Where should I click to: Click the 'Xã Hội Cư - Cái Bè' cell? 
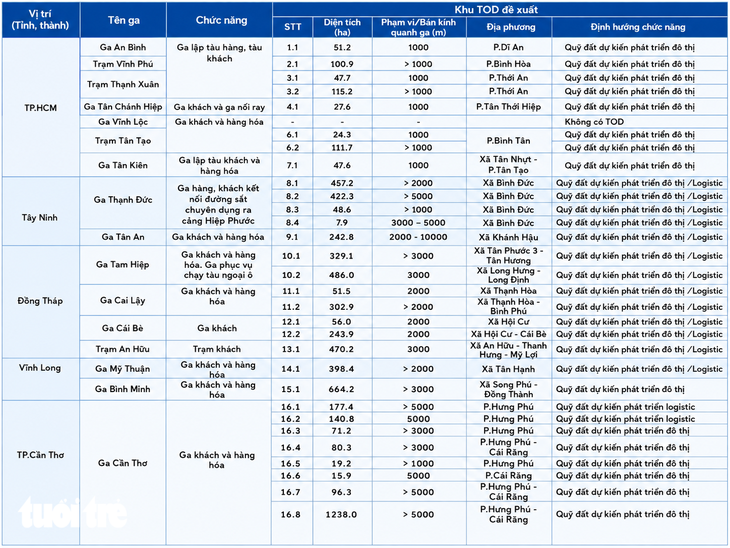pos(509,334)
